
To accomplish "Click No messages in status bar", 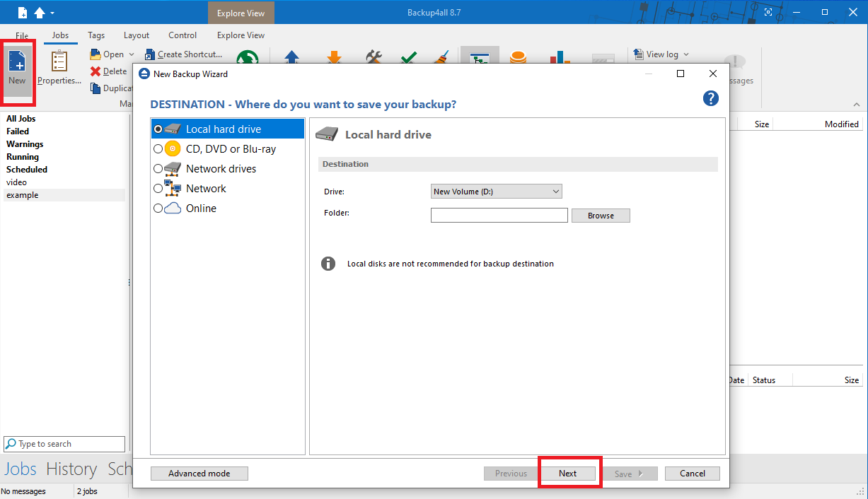I will pos(23,491).
